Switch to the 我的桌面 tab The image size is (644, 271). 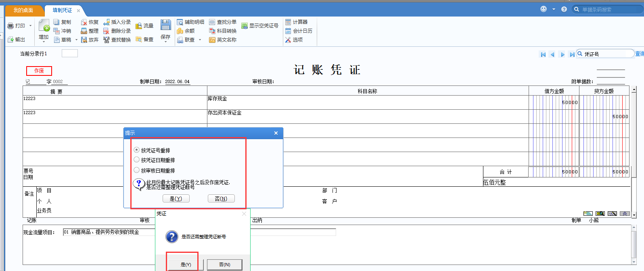click(x=23, y=10)
